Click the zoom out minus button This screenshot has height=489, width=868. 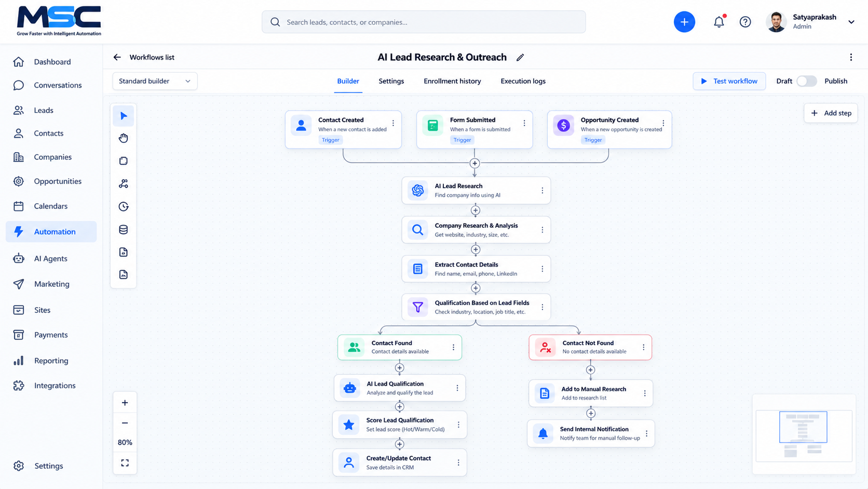click(125, 423)
